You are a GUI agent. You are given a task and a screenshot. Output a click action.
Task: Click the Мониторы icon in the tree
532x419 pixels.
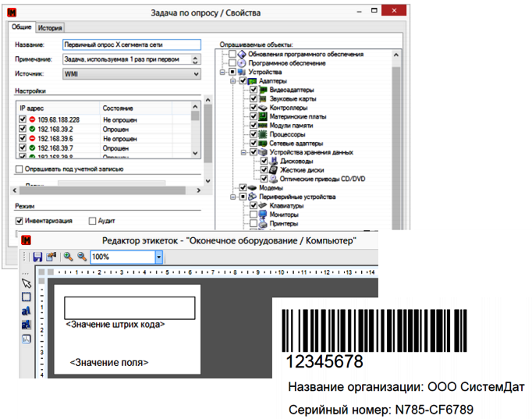coord(263,215)
